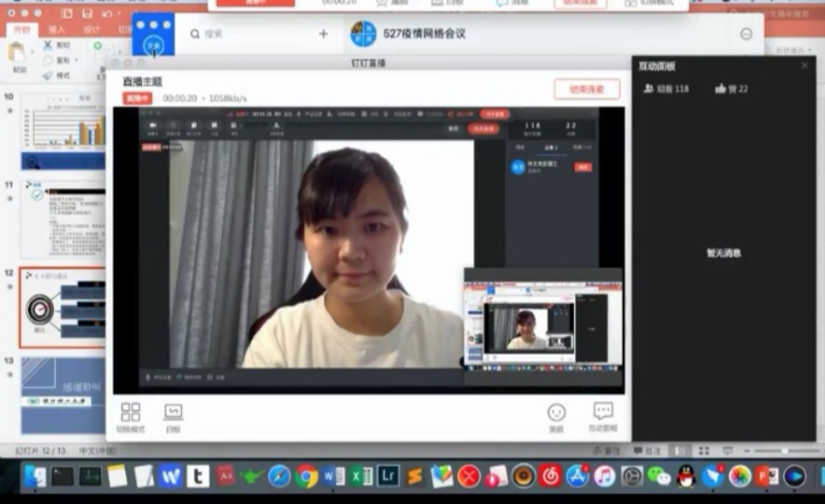Select PowerPoint slide 12 thumbnail
This screenshot has height=504, width=825.
(63, 308)
